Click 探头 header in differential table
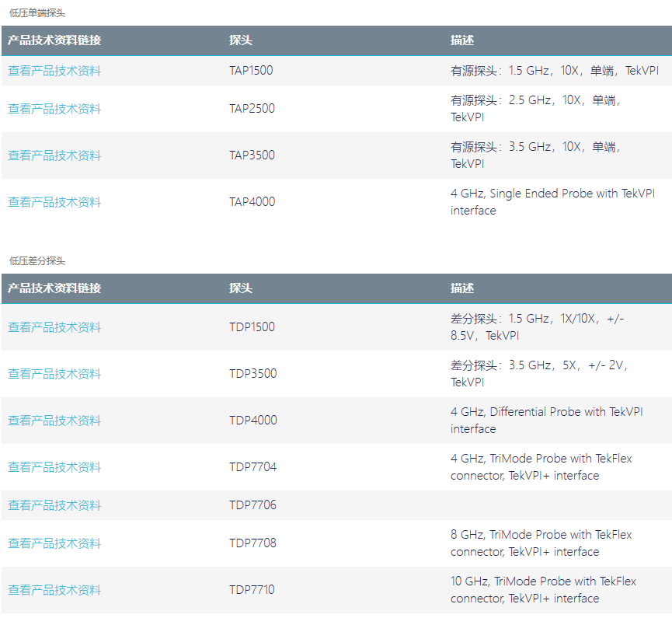The height and width of the screenshot is (625, 672). coord(240,288)
